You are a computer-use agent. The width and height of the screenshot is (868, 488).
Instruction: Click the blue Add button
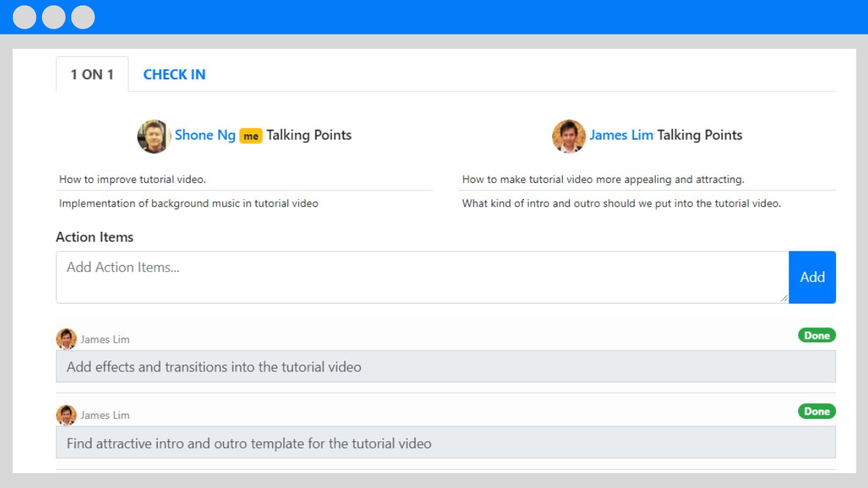[812, 277]
